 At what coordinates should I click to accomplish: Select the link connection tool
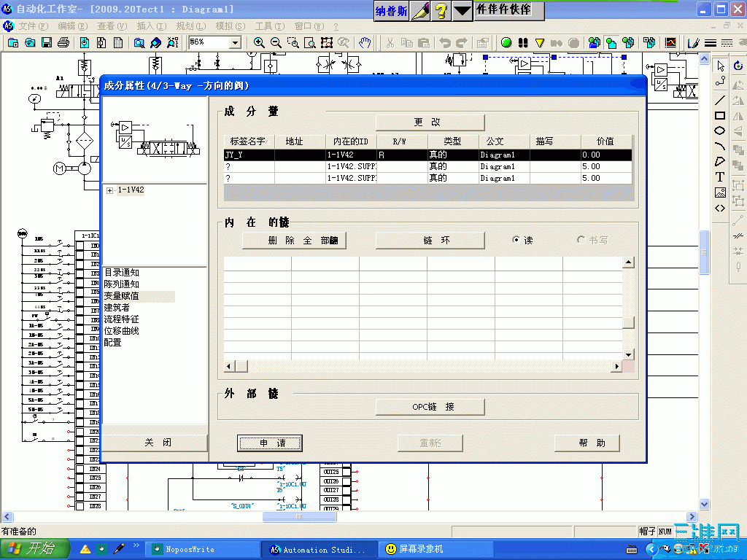(720, 82)
